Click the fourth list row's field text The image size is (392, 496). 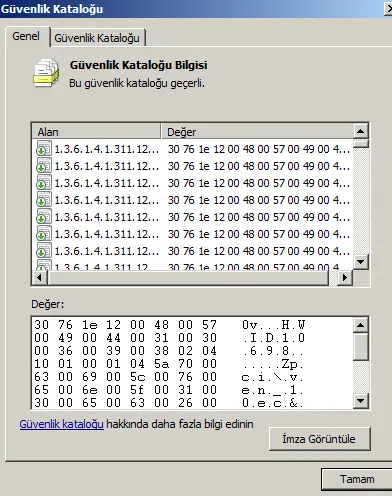click(106, 200)
